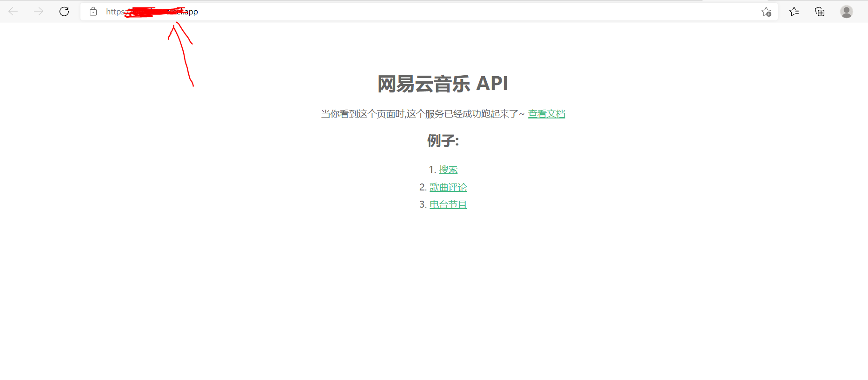Click the browser back arrow

13,12
